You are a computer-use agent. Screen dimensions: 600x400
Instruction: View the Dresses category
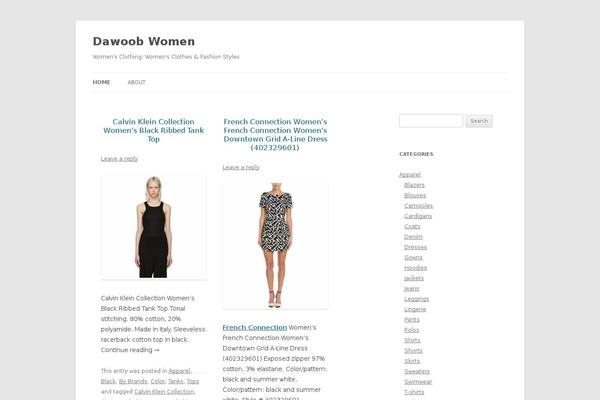416,247
